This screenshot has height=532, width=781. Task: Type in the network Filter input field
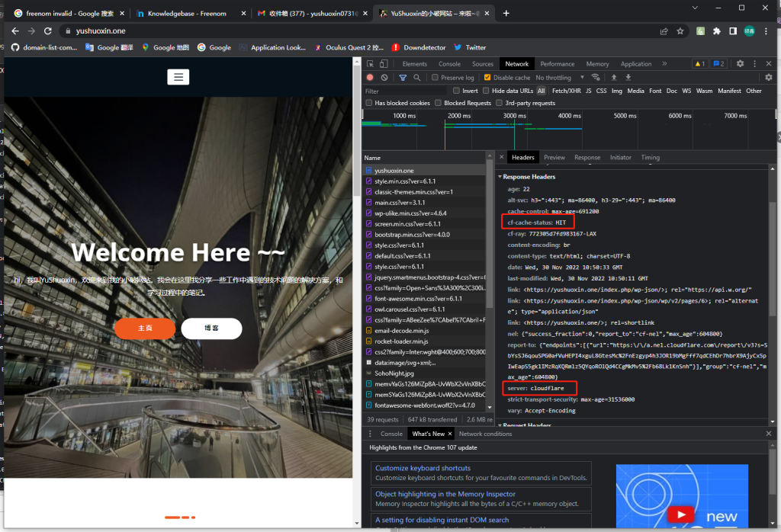click(x=404, y=91)
